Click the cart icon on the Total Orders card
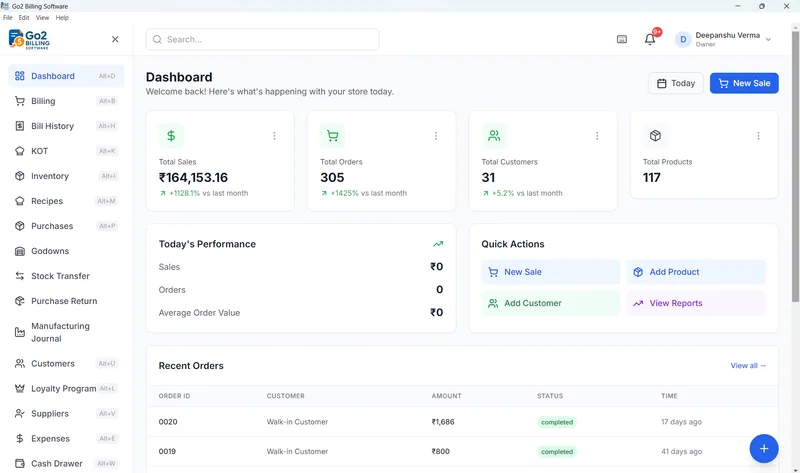800x473 pixels. pos(333,136)
